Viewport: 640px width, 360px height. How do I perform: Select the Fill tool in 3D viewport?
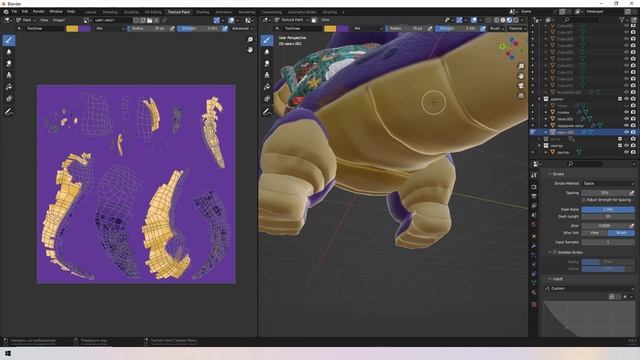pos(267,87)
